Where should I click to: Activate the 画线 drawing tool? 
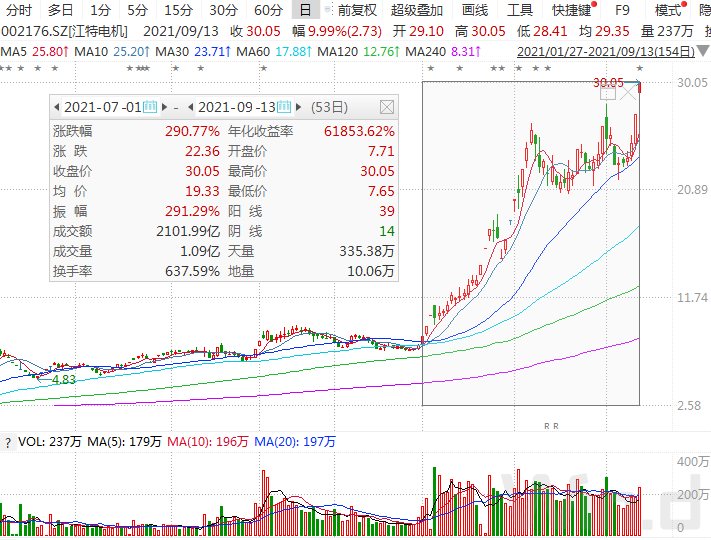coord(475,10)
